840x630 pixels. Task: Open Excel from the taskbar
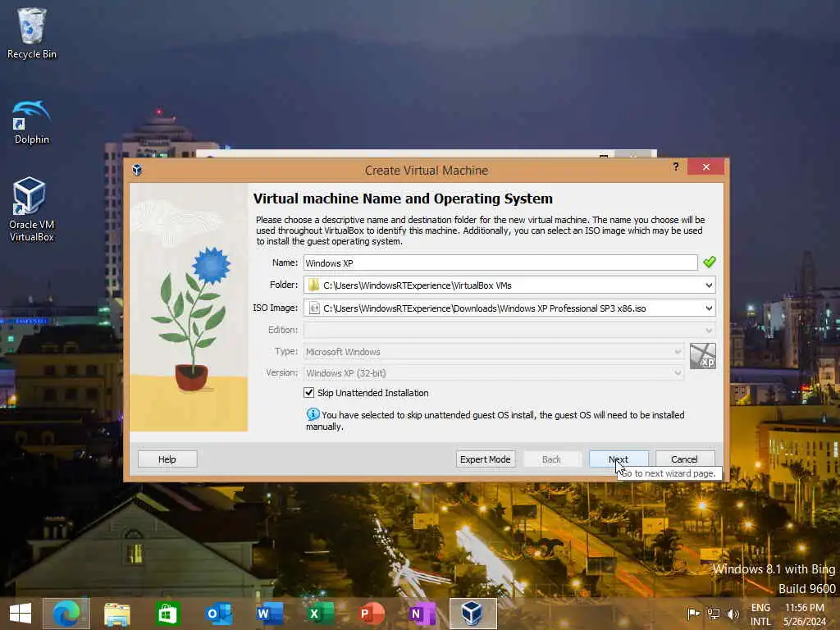pos(320,614)
